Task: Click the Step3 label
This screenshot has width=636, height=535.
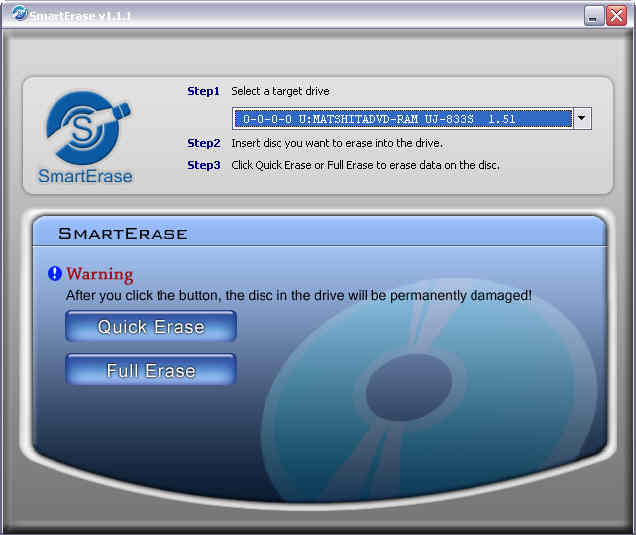Action: coord(204,165)
